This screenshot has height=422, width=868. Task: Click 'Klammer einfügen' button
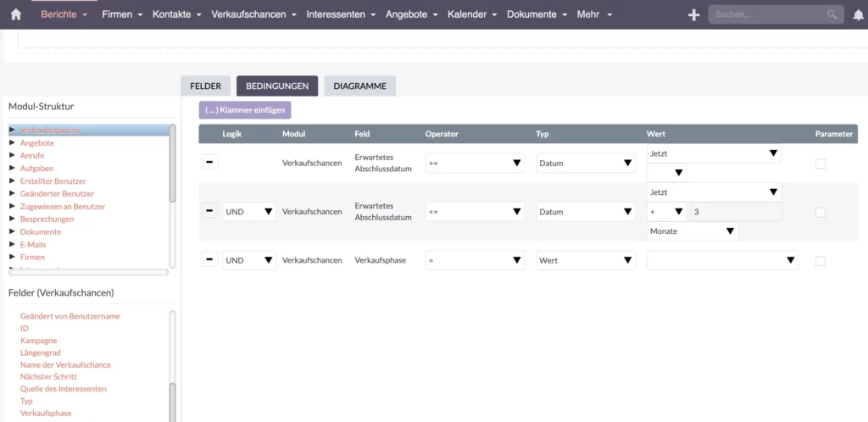point(245,110)
